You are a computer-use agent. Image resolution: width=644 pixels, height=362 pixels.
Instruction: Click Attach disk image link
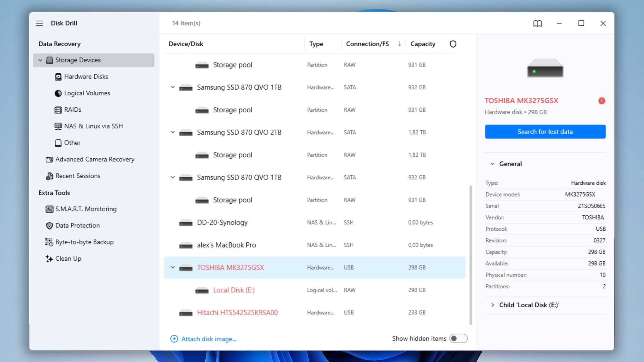pos(209,339)
